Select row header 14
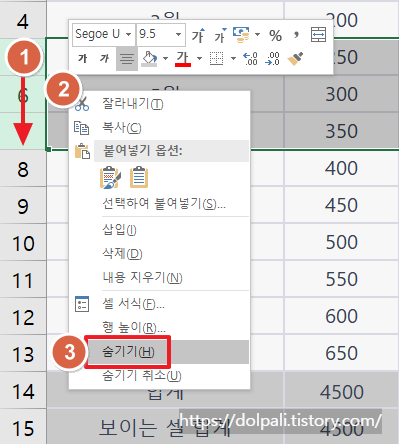The height and width of the screenshot is (444, 399). (x=23, y=391)
